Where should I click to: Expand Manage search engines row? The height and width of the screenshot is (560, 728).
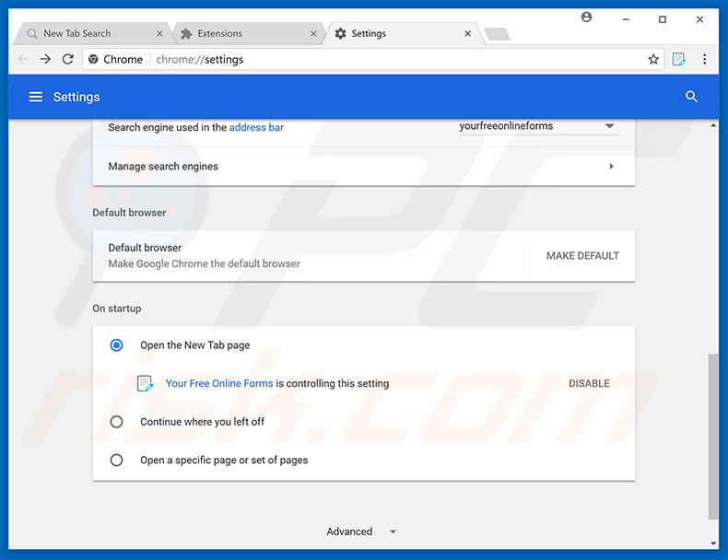coord(363,167)
